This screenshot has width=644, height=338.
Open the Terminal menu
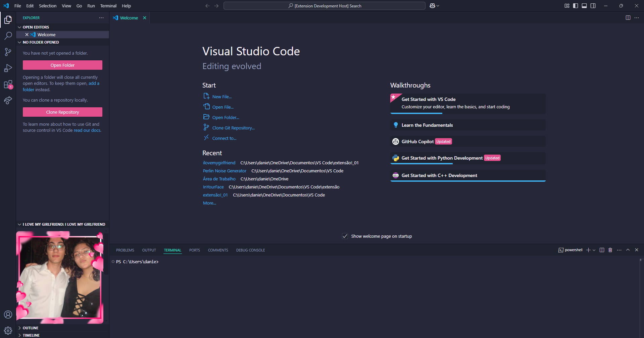point(108,6)
